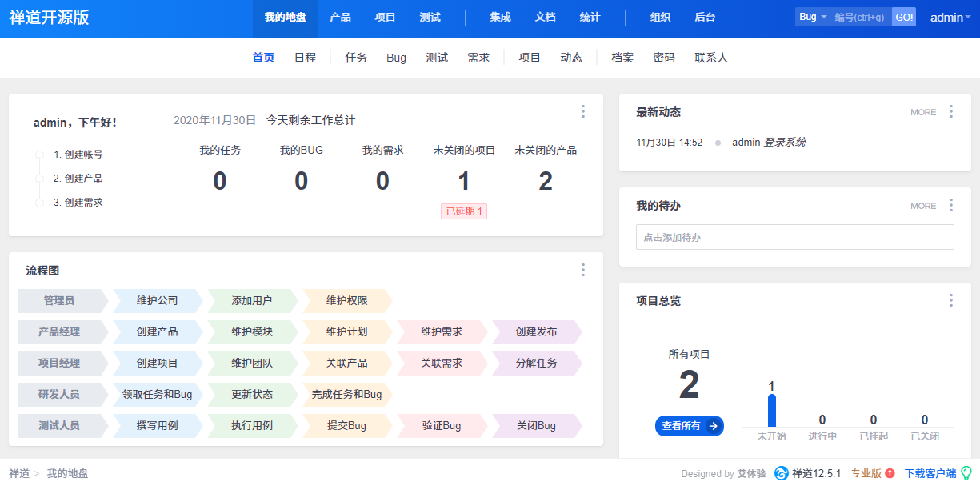The height and width of the screenshot is (486, 980).
Task: Select the 测试 sub-tab under 我的地盘
Action: click(x=437, y=58)
